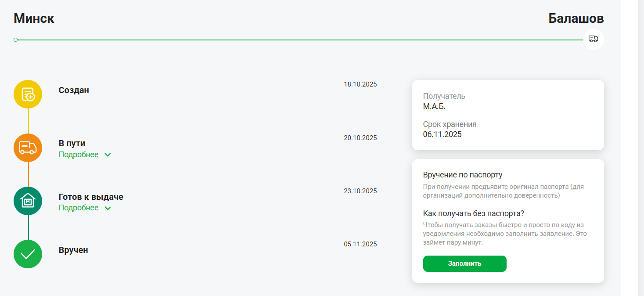Screen dimensions: 644x296
Task: Click the route start circle marker under Минск
Action: click(x=16, y=40)
